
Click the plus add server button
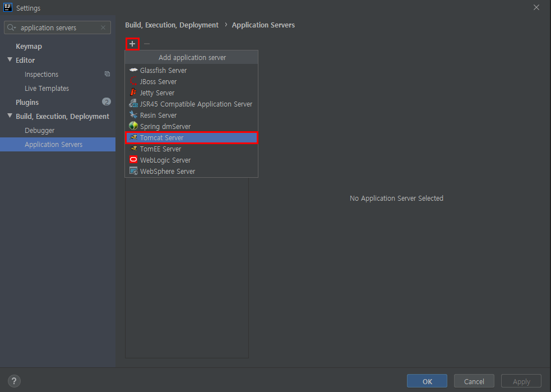click(132, 44)
